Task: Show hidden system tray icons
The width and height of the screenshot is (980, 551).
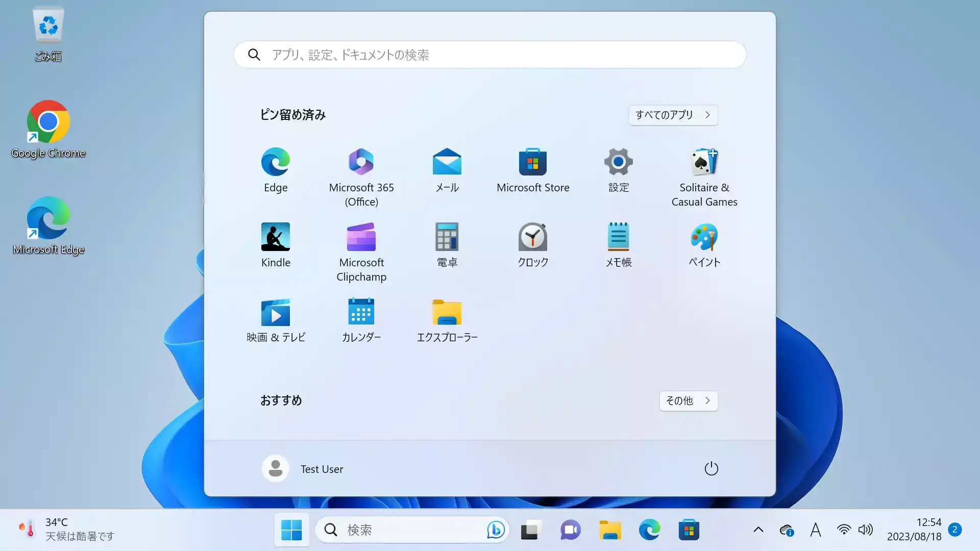Action: point(758,530)
